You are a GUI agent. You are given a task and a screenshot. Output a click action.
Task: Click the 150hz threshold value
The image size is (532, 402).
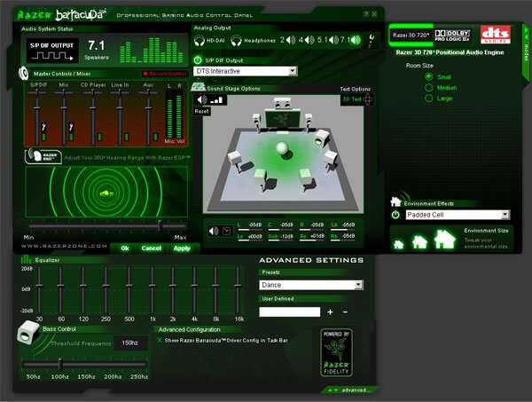click(x=130, y=343)
